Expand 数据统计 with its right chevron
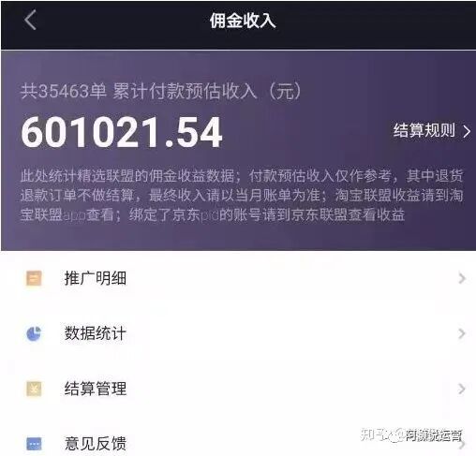Image resolution: width=476 pixels, height=456 pixels. tap(462, 333)
